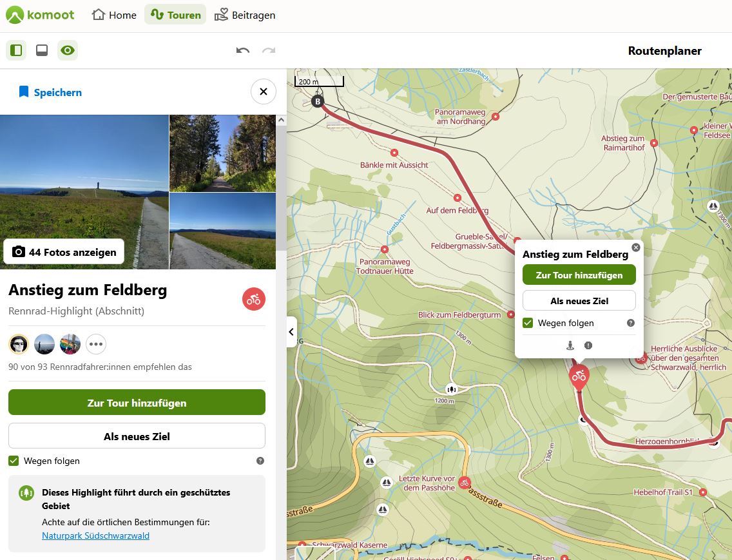
Task: Report a problem via exclamation icon in popup
Action: point(588,345)
